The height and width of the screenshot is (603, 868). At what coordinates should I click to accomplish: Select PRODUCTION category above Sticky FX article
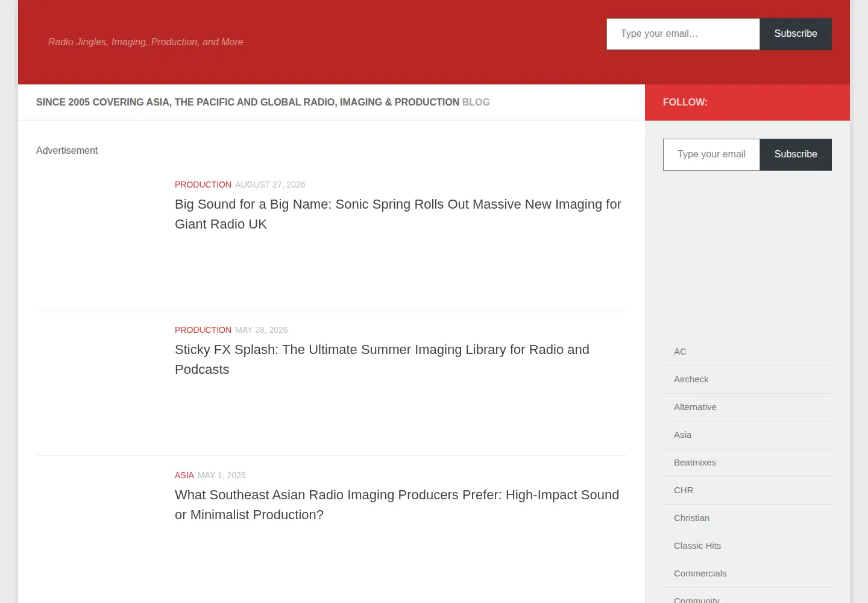pos(203,330)
